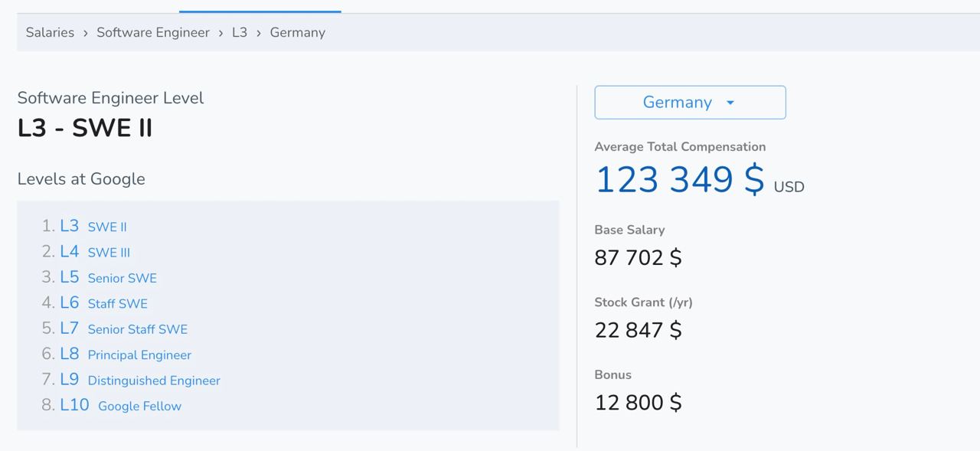Viewport: 980px width, 451px height.
Task: Go to Software Engineer breadcrumb
Action: coord(153,32)
